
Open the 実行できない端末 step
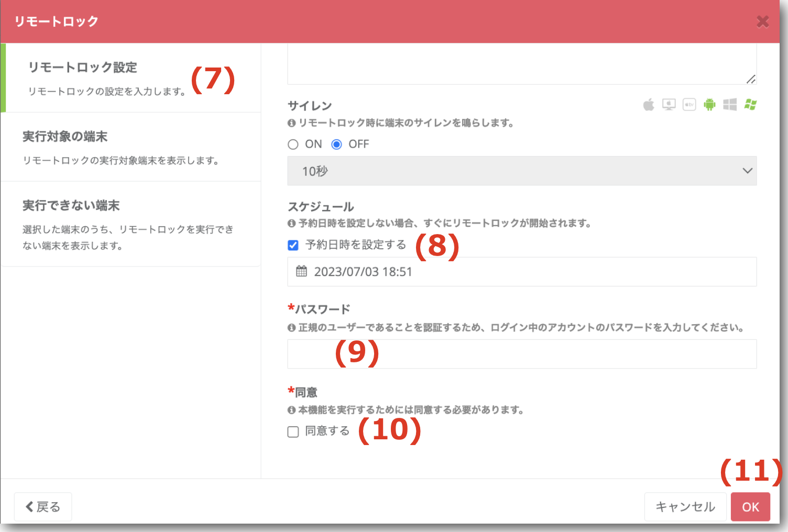[132, 224]
